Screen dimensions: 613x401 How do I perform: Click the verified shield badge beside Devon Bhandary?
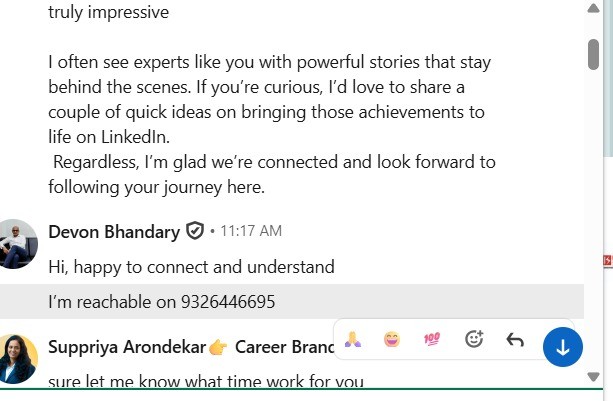tap(196, 232)
